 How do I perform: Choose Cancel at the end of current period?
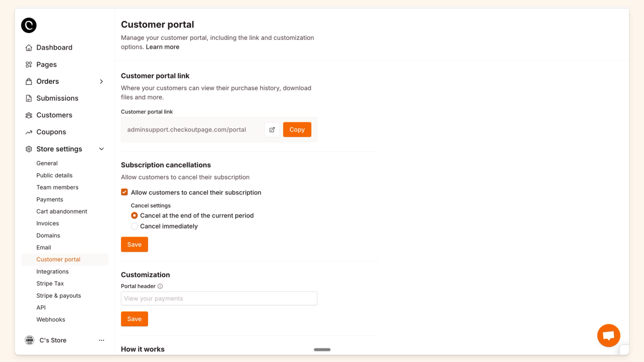[x=134, y=215]
